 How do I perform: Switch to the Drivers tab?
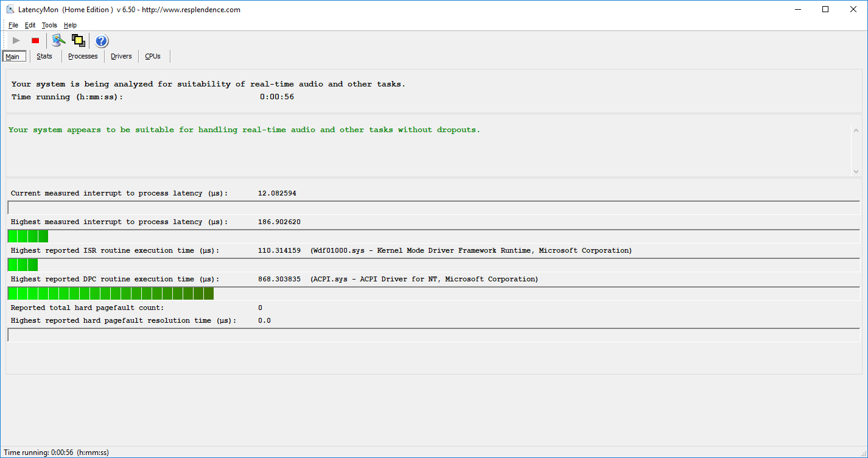[x=121, y=56]
